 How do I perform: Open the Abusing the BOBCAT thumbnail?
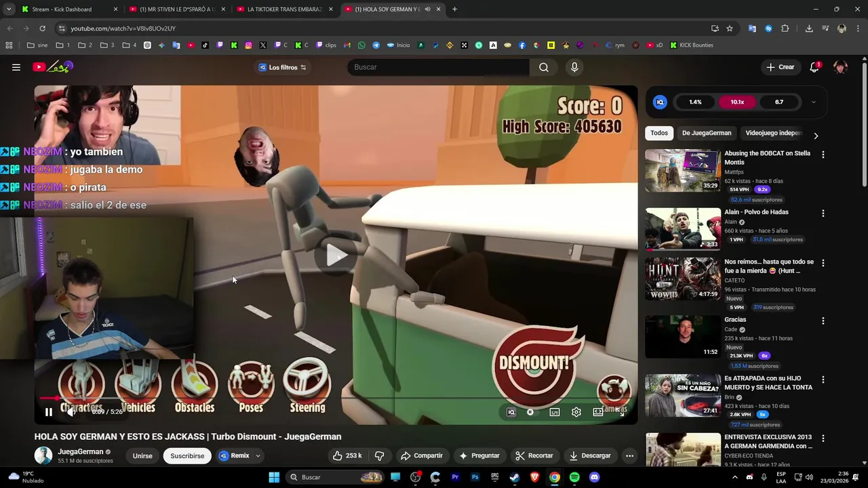tap(683, 171)
